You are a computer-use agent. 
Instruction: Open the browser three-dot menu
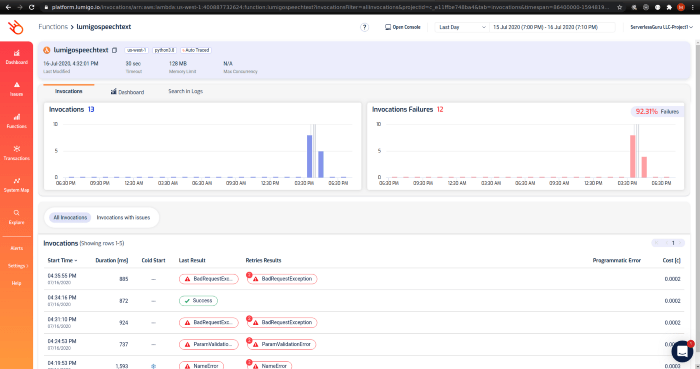[x=693, y=7]
